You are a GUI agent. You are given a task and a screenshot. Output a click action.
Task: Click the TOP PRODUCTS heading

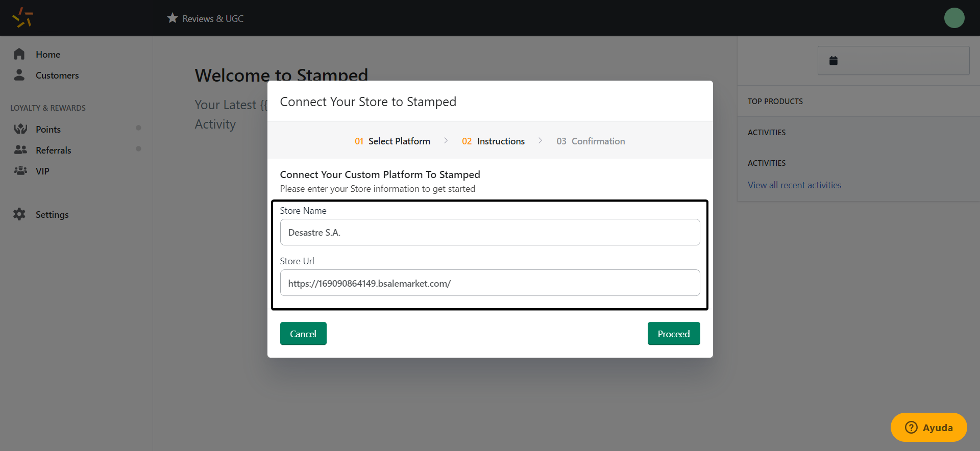pyautogui.click(x=775, y=102)
